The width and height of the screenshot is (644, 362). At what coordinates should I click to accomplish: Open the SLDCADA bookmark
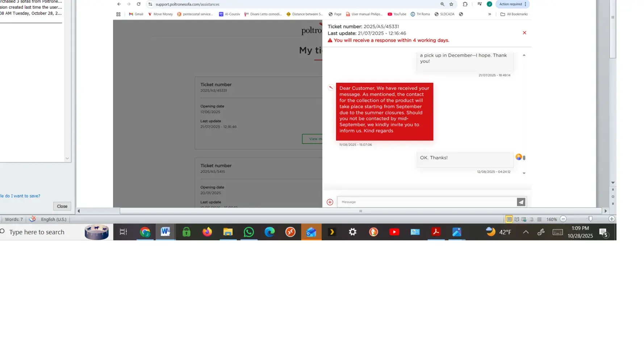[444, 14]
